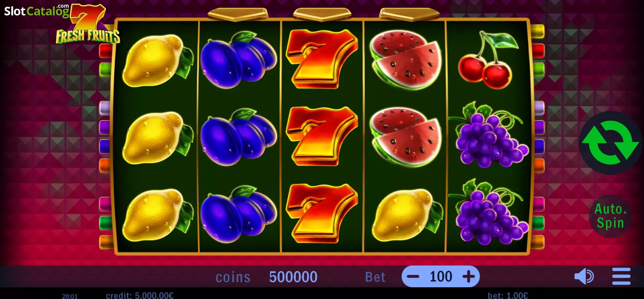Screen dimensions: 644x299
Task: Click the top watermelon symbol
Action: (x=406, y=60)
